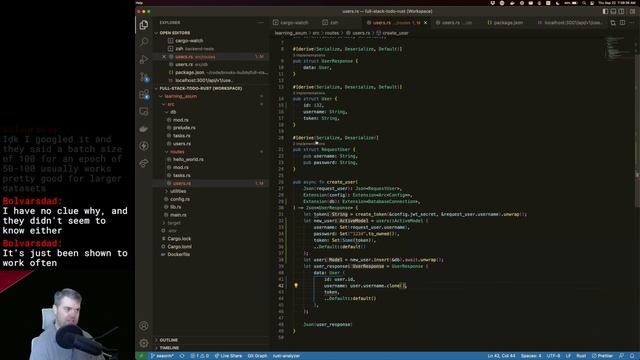Viewport: 640px width, 360px height.
Task: Open the Extensions view
Action: 144,94
